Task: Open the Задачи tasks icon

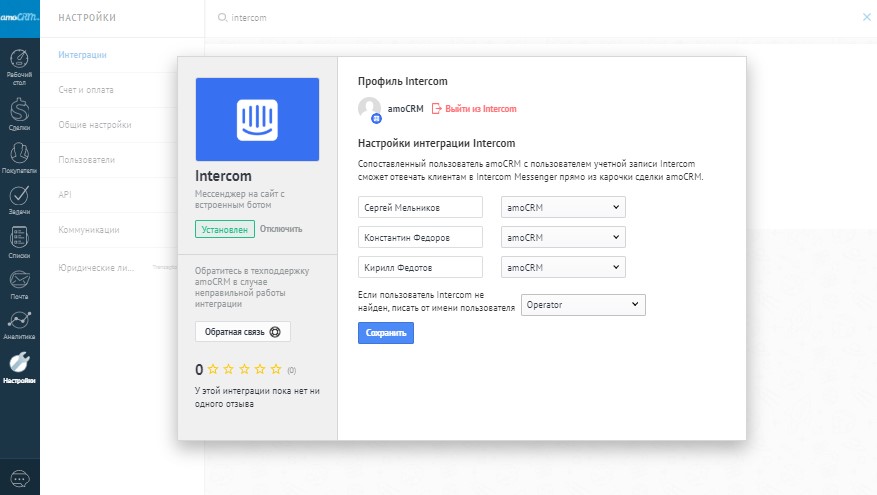Action: tap(19, 195)
